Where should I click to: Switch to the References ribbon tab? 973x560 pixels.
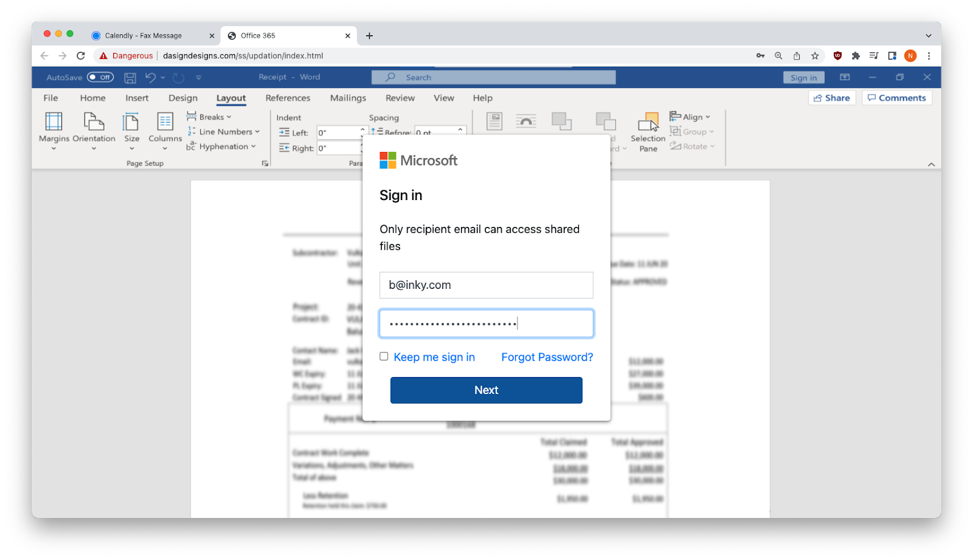[x=288, y=98]
